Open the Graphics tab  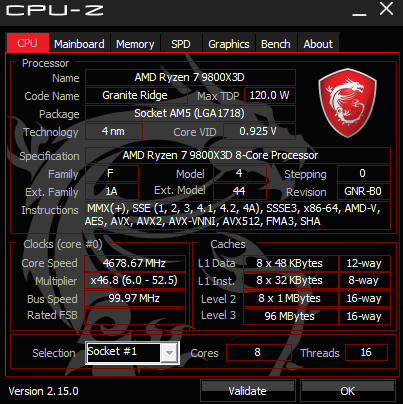(x=229, y=44)
